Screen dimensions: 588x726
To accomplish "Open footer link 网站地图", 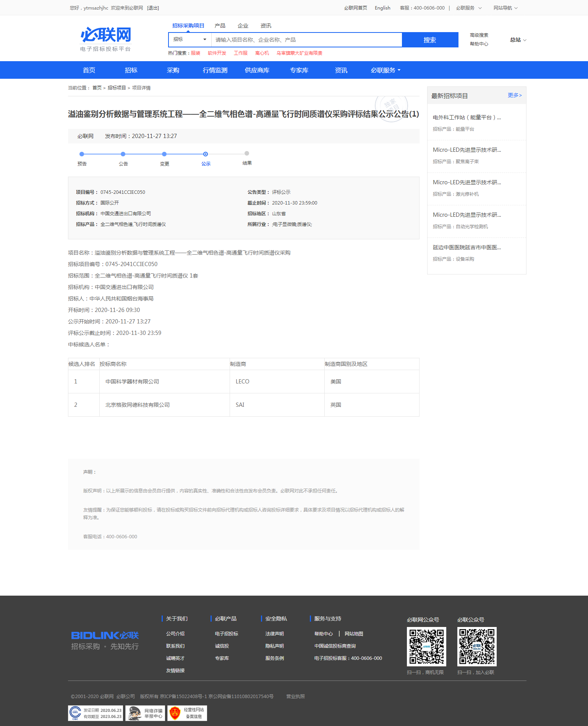I will 354,633.
